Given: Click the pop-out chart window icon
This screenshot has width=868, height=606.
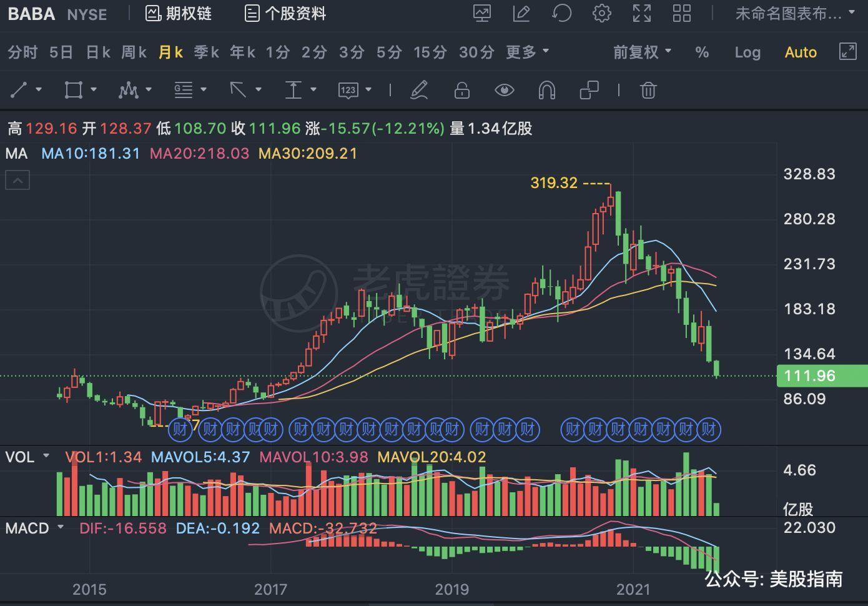Looking at the screenshot, I should click(847, 52).
